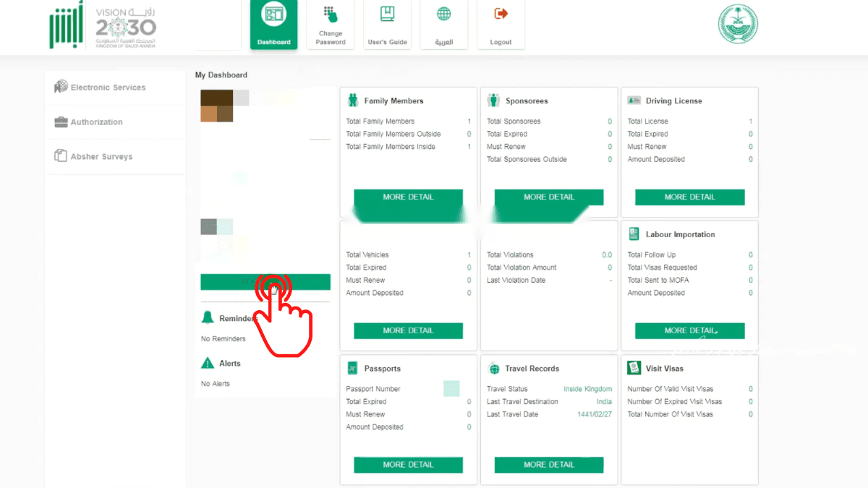This screenshot has height=488, width=868.
Task: Click the 'Total Sponsorees Outside' label
Action: (527, 159)
